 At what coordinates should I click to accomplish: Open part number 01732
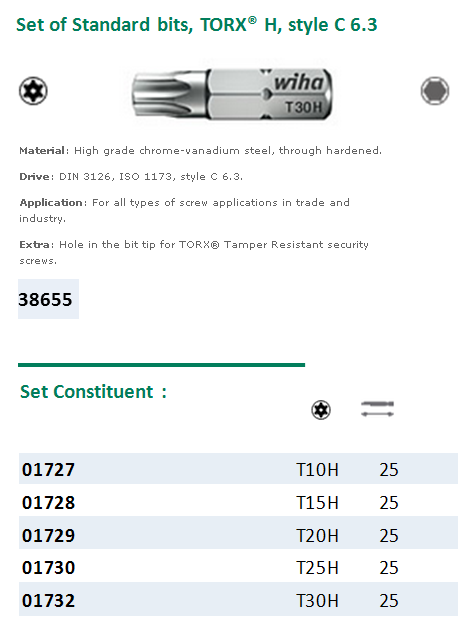coord(48,601)
